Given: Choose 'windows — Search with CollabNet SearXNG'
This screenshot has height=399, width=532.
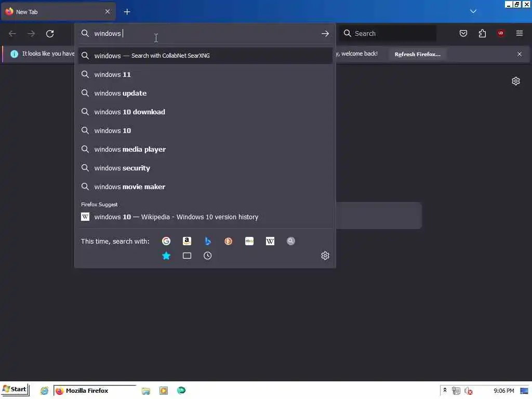Looking at the screenshot, I should [x=205, y=56].
